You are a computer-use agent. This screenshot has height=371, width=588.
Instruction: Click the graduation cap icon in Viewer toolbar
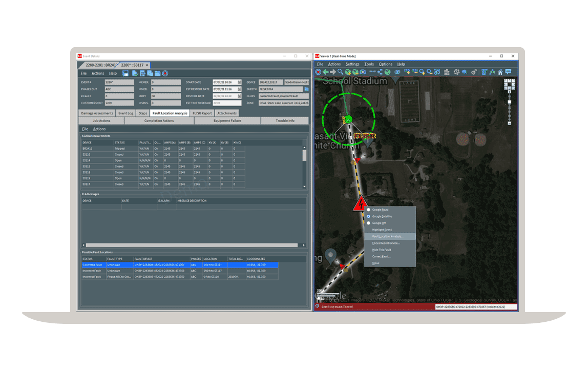pos(464,72)
